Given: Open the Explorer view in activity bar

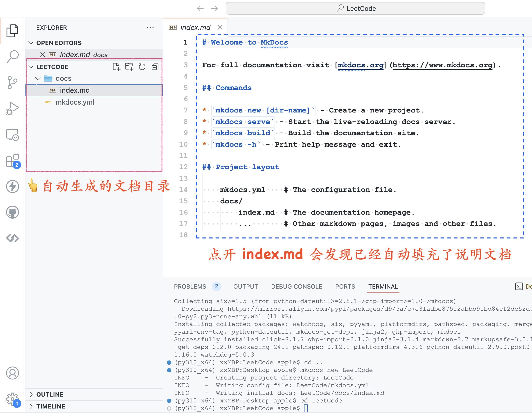Looking at the screenshot, I should (12, 31).
